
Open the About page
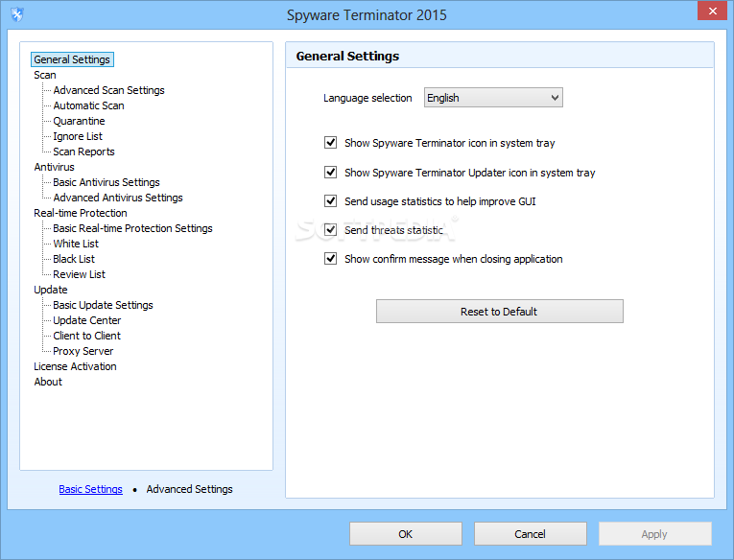(48, 382)
